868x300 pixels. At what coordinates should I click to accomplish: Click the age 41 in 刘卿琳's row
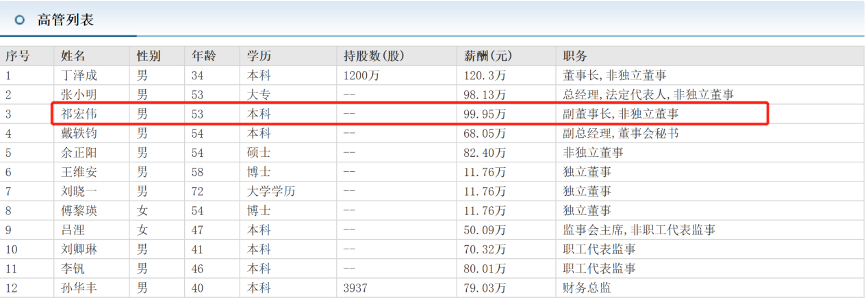[x=197, y=249]
